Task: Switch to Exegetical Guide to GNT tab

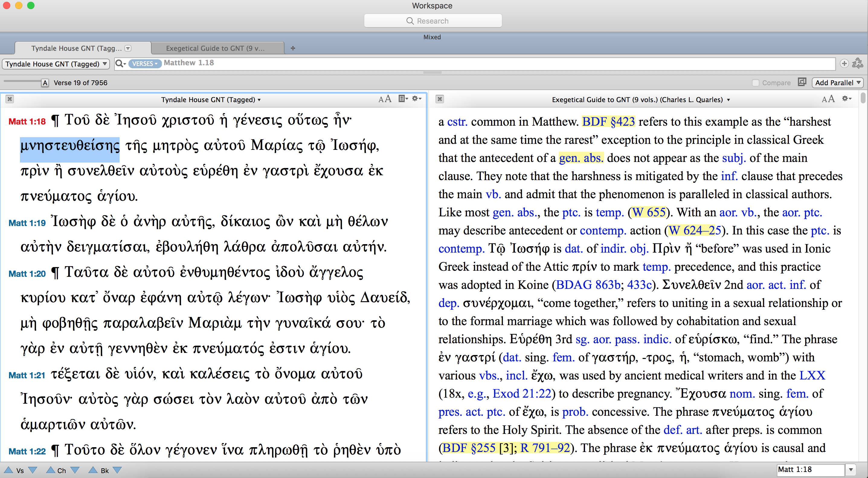Action: click(x=216, y=48)
